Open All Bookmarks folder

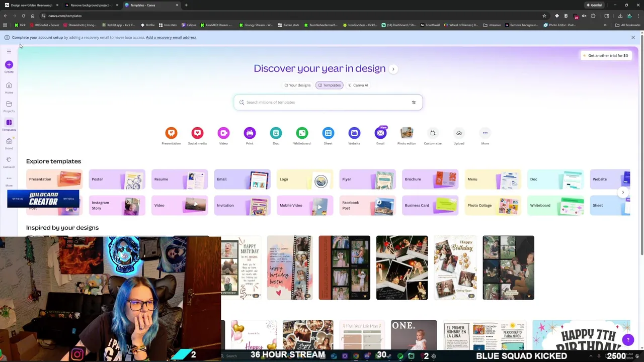(x=627, y=25)
